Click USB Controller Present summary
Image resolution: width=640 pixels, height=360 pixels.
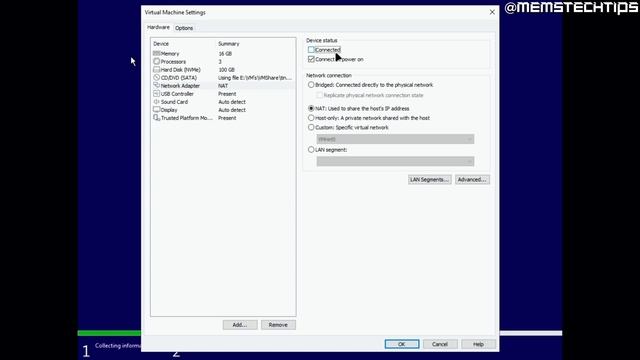(227, 94)
